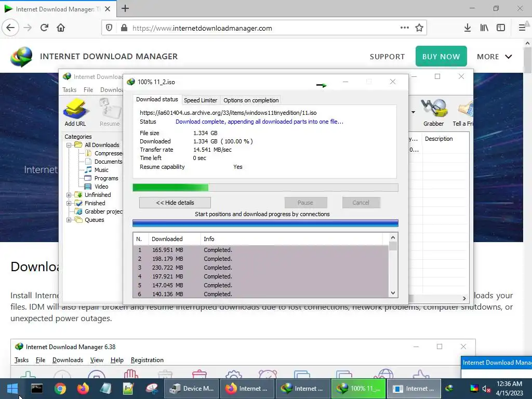This screenshot has width=532, height=399.
Task: Select connection row 1 with 165.951 MB
Action: pos(261,250)
